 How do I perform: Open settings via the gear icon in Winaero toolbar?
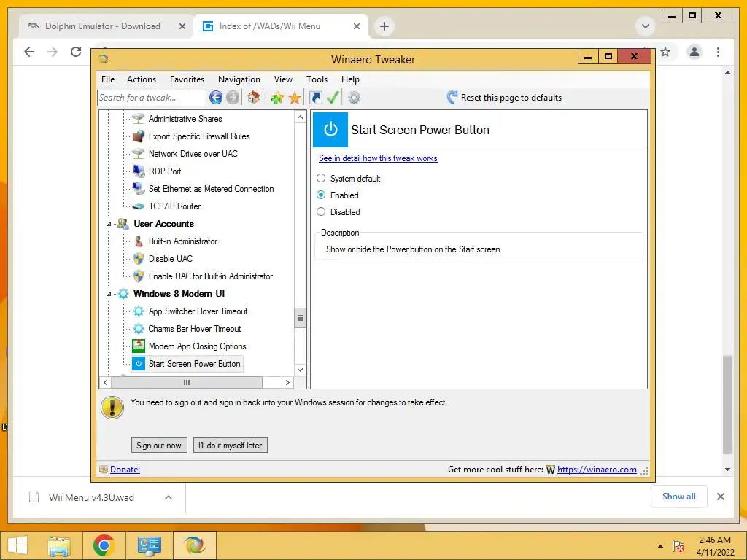[x=354, y=98]
